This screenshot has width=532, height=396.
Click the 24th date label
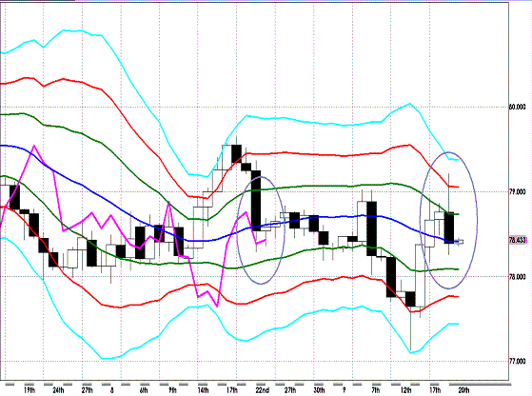(58, 390)
